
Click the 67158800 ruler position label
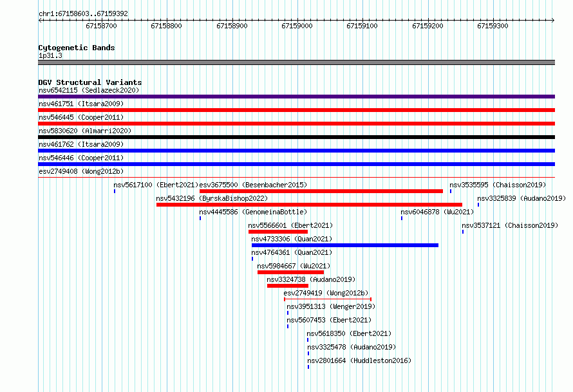(166, 26)
